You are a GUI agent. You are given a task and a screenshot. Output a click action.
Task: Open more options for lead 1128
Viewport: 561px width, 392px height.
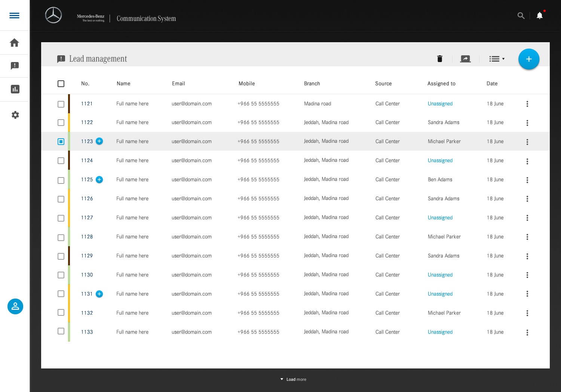point(527,237)
